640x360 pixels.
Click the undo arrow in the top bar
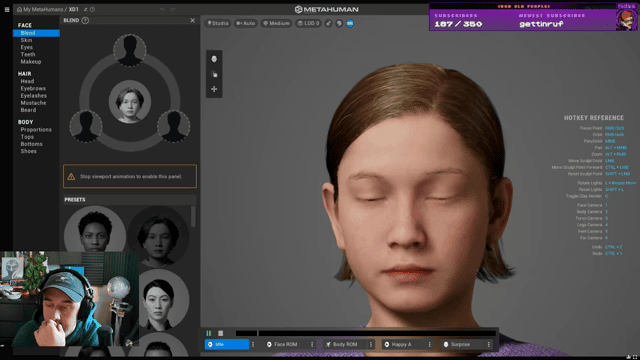[162, 9]
